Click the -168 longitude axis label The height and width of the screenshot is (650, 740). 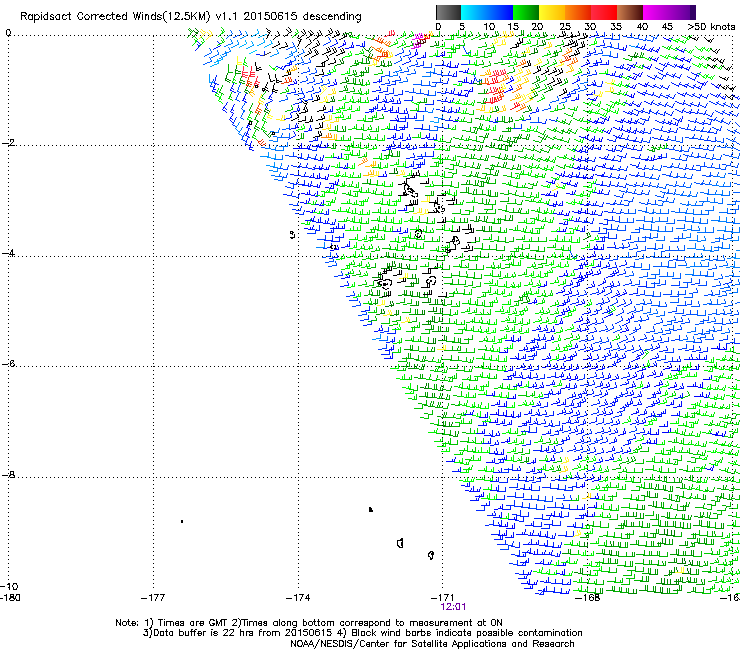[588, 598]
